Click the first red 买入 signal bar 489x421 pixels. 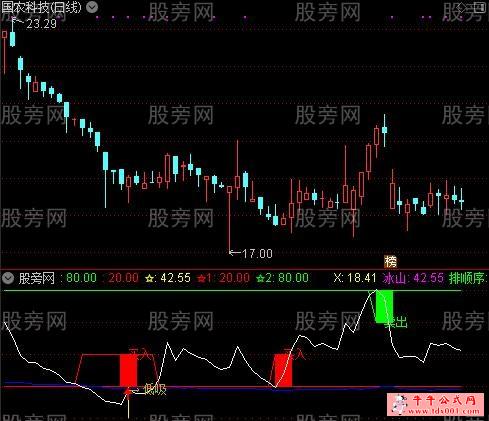point(128,370)
